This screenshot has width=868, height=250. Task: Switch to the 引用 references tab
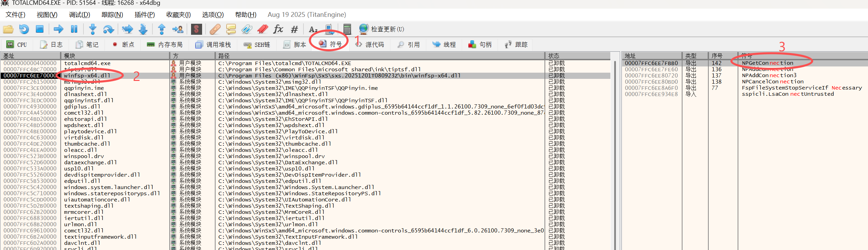click(409, 44)
